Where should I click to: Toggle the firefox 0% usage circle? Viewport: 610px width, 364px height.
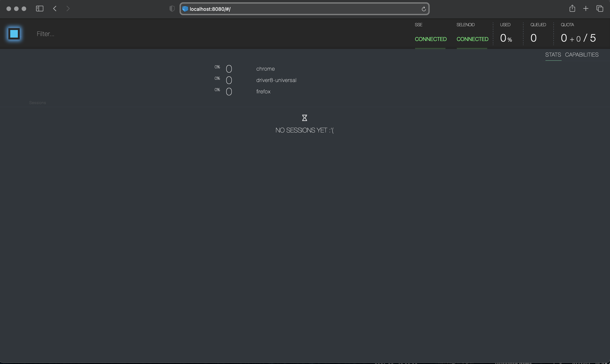[x=228, y=91]
